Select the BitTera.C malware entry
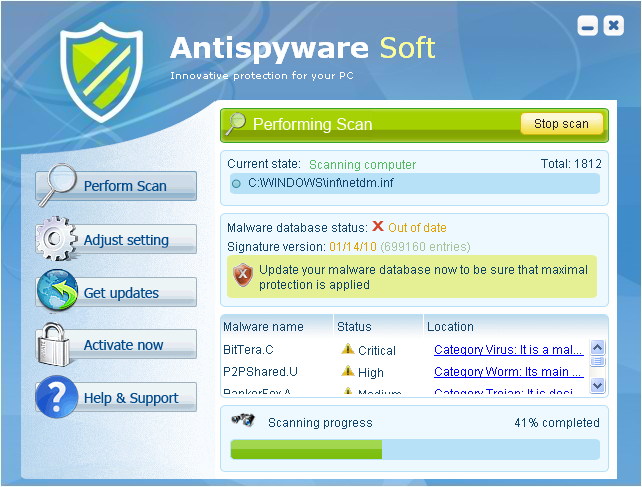 (248, 350)
